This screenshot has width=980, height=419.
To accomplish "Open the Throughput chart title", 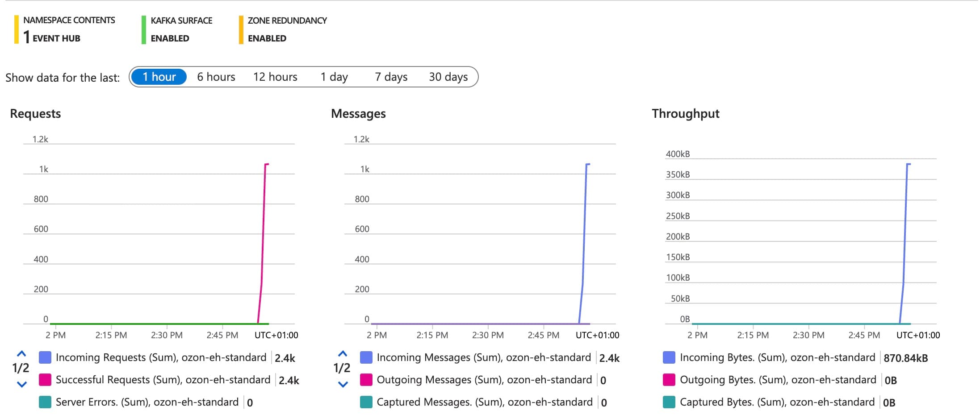I will (x=686, y=114).
